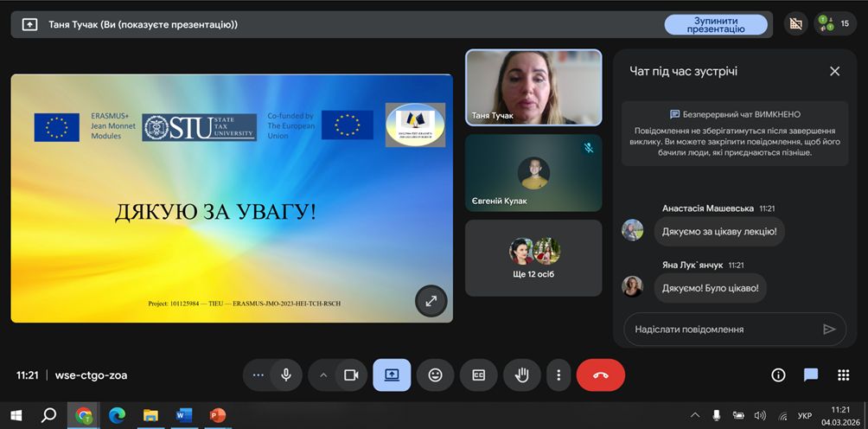This screenshot has height=429, width=868.
Task: Toggle the microphone button
Action: point(285,375)
